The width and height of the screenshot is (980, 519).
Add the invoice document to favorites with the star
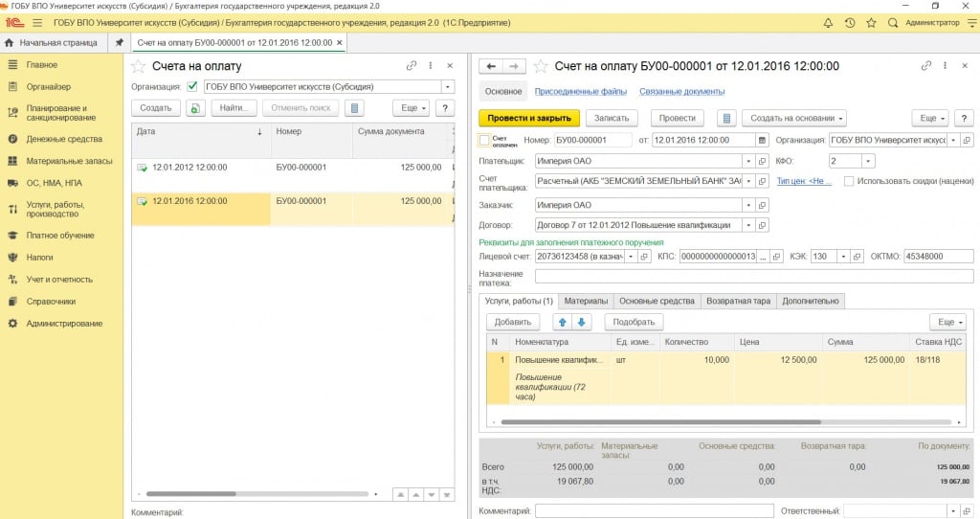click(541, 66)
